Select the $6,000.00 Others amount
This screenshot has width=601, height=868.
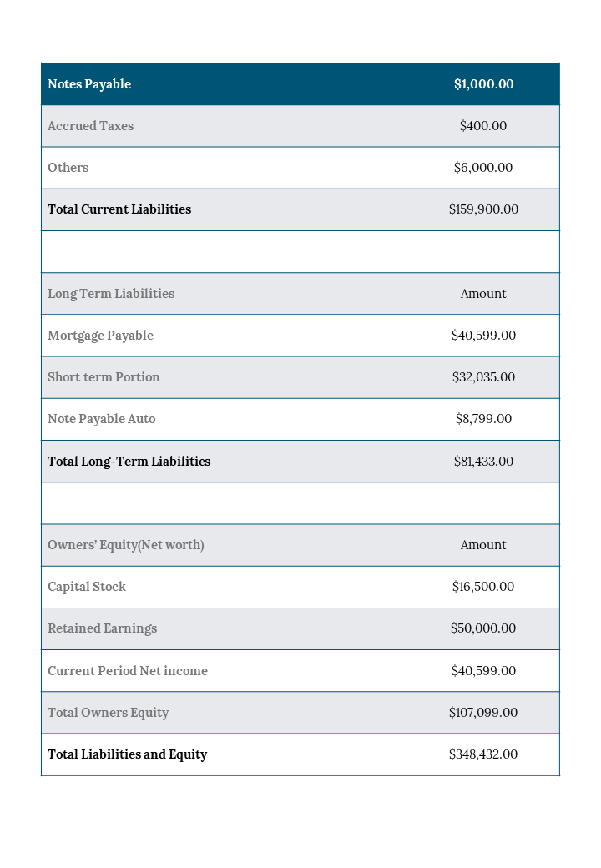click(483, 168)
